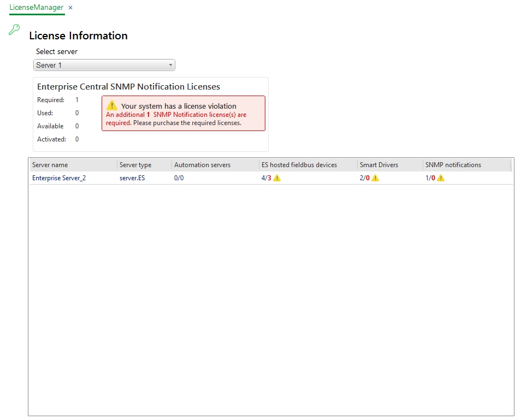Click the Available label
521x420 pixels.
[x=50, y=126]
